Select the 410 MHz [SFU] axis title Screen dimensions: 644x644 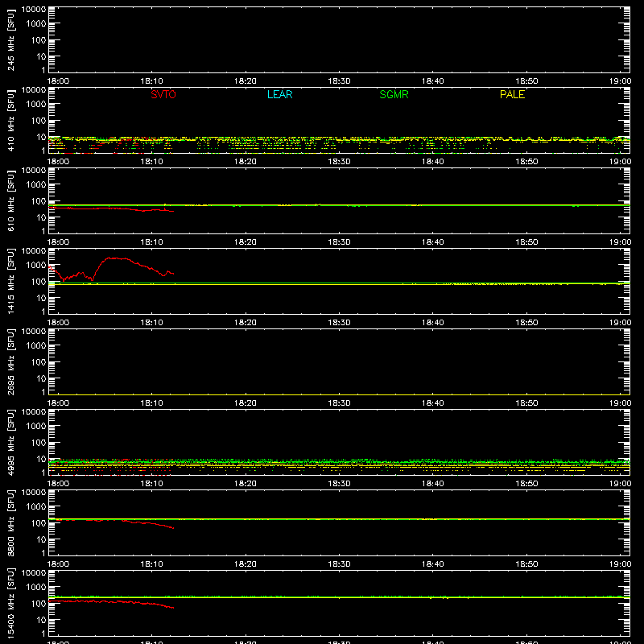point(10,121)
